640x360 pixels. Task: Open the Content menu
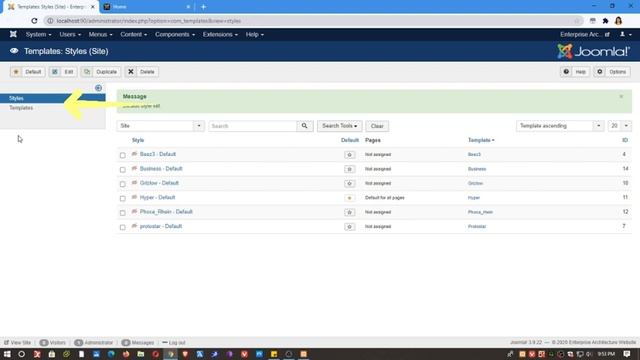(133, 34)
